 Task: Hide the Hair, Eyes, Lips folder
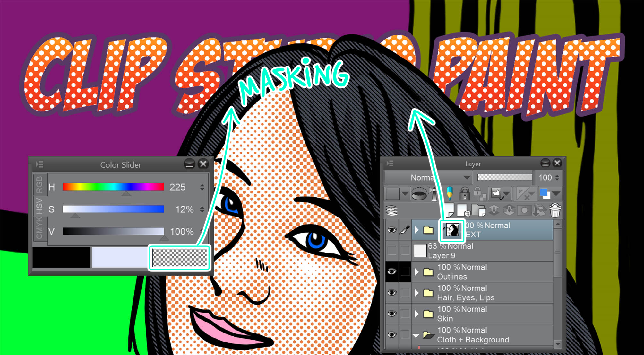tap(391, 293)
